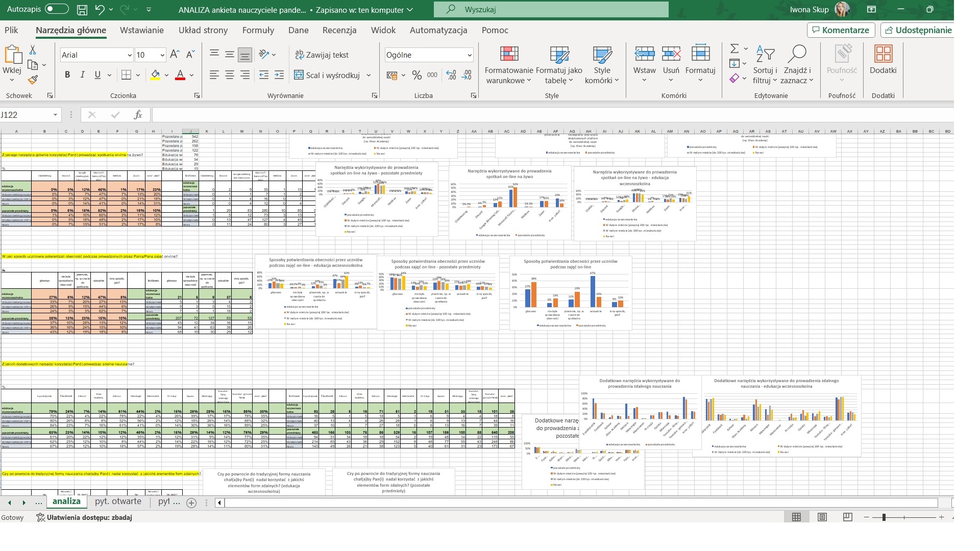
Task: Open Formatuj jako tabelę gallery
Action: click(559, 65)
